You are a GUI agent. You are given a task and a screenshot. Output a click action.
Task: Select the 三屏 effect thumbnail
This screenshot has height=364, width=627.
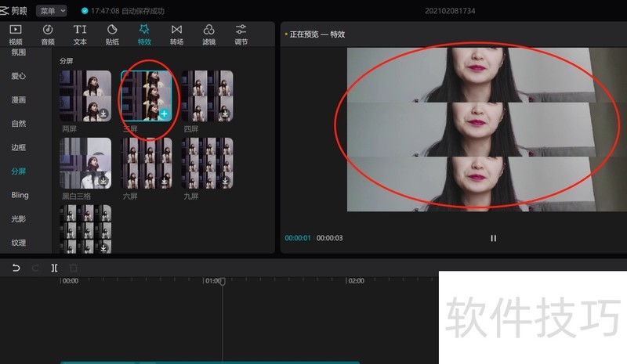[147, 96]
